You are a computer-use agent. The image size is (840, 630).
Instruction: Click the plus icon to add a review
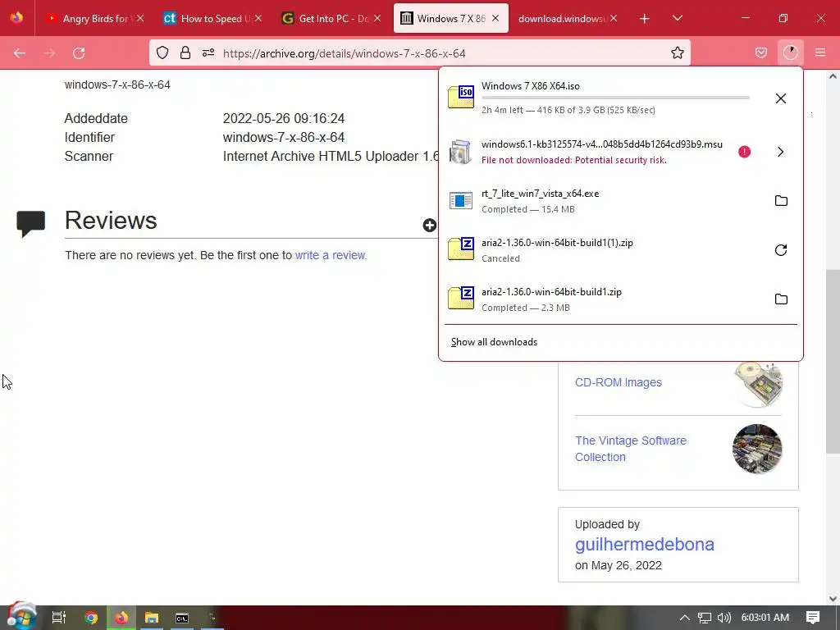[429, 225]
